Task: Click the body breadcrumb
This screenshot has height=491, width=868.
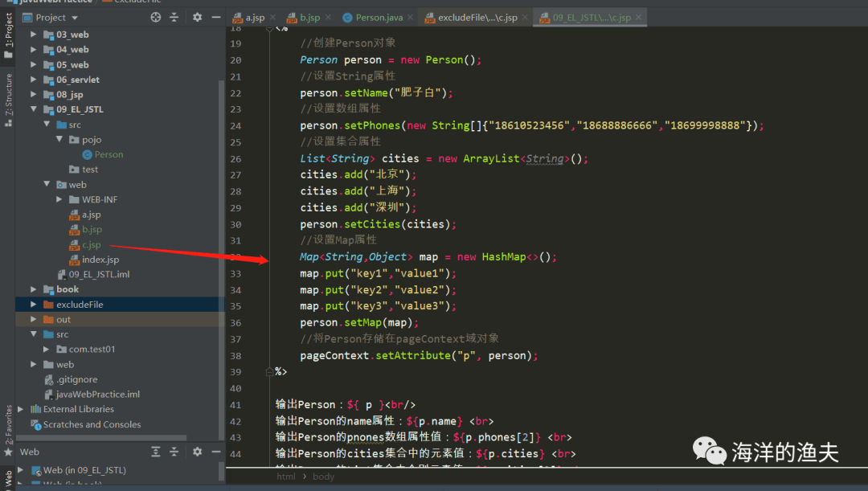Action: [x=323, y=477]
